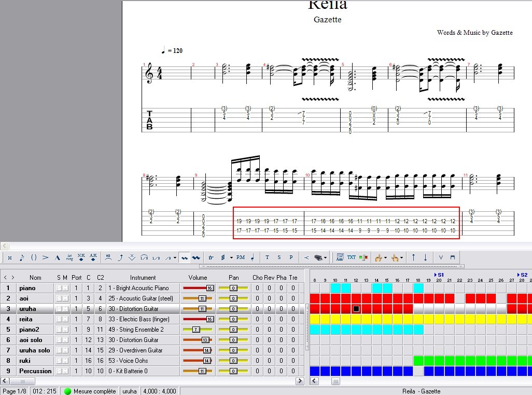Apply natural harmonic N.H.
Image resolution: width=532 pixels, height=395 pixels.
tap(81, 258)
